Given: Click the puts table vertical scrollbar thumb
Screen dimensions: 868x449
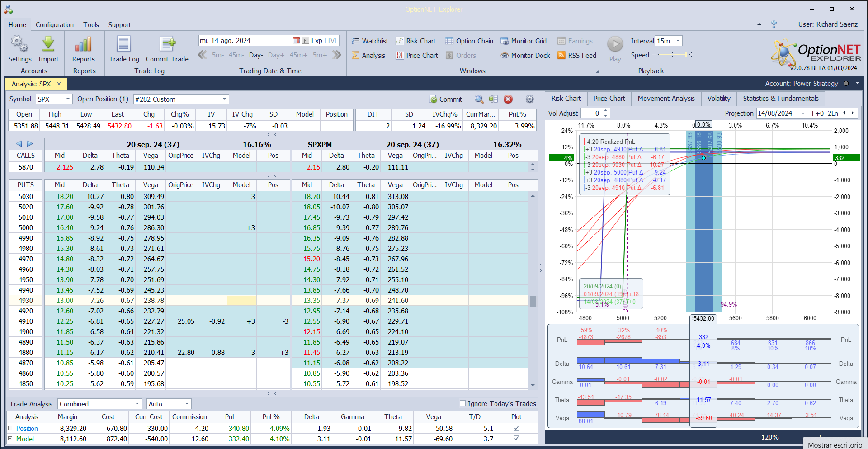Looking at the screenshot, I should tap(533, 301).
